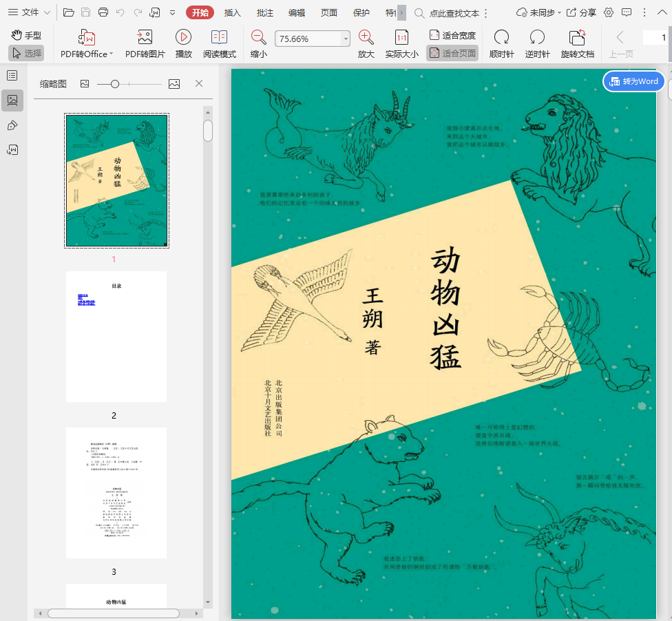Click the thumbnail size slider handle
This screenshot has height=621, width=672.
click(115, 84)
